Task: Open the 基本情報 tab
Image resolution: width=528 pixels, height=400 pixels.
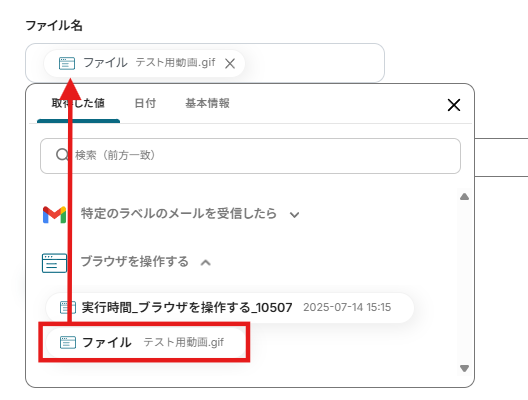Action: tap(207, 103)
